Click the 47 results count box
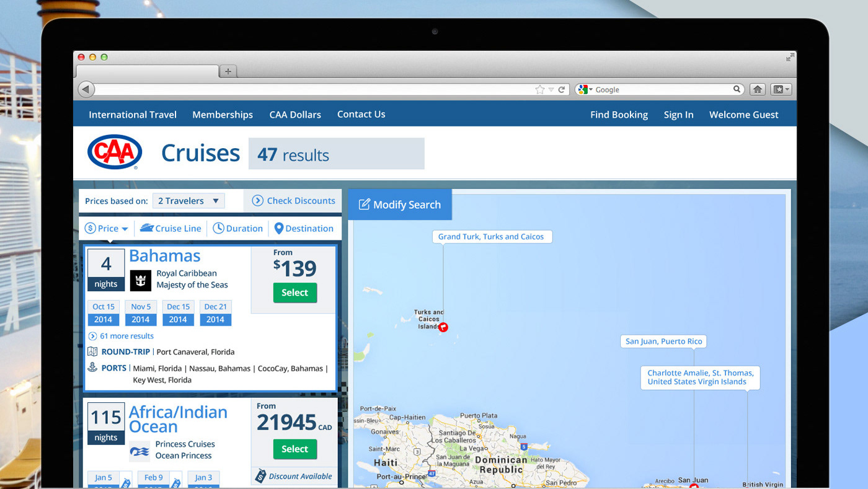Viewport: 868px width, 489px height. click(x=337, y=154)
